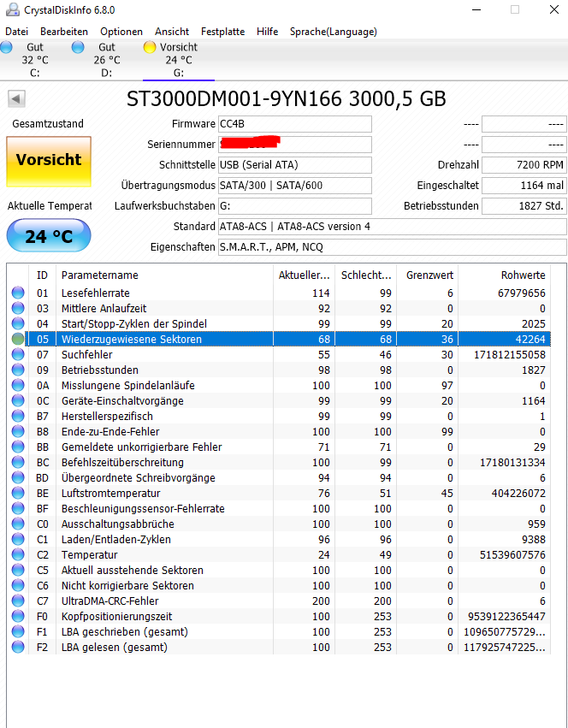Open the Sprache(Language) menu

[x=334, y=32]
